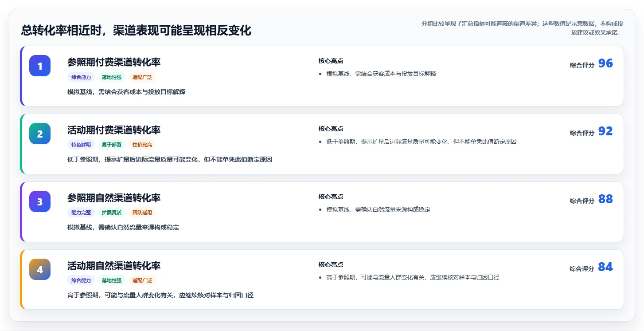Select the 团队适用 tag
The image size is (644, 331).
(142, 213)
